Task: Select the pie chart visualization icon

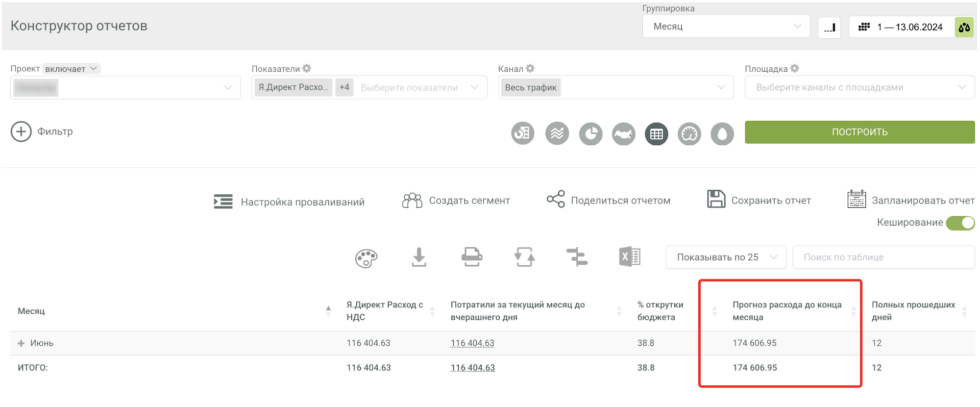Action: [590, 133]
